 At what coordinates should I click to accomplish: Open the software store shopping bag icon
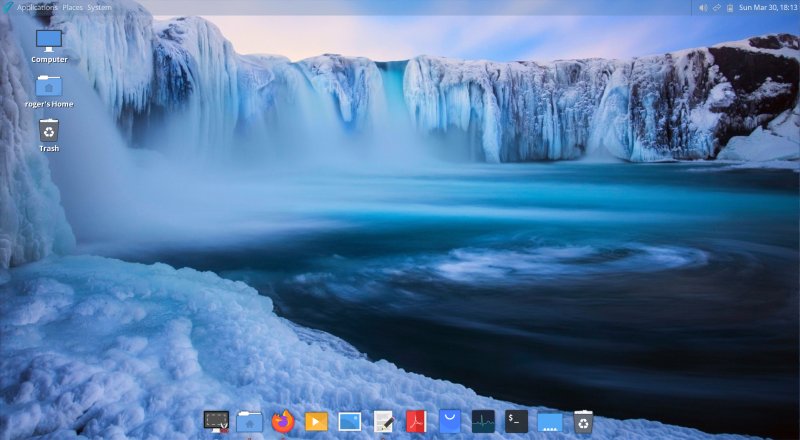click(450, 421)
